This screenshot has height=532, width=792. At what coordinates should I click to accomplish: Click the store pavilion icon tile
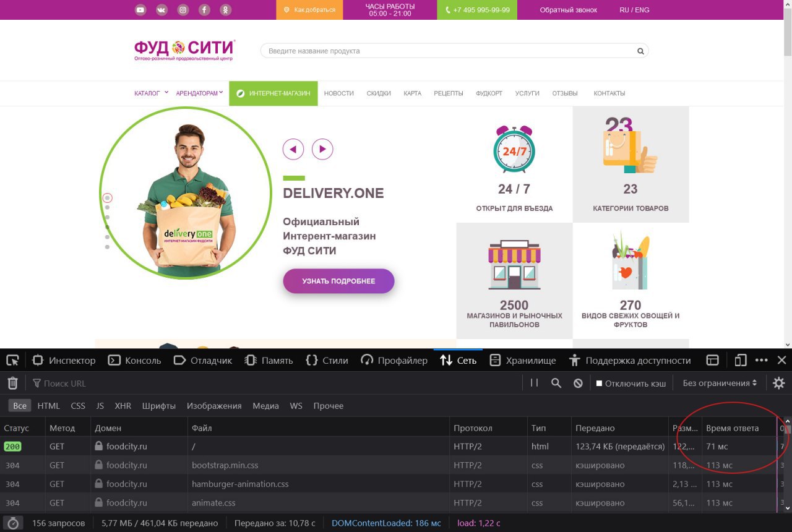click(x=514, y=265)
